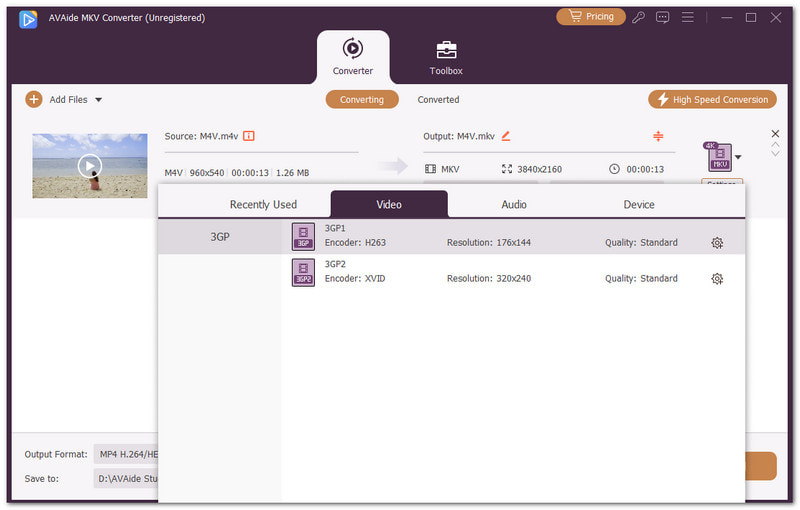Image resolution: width=800 pixels, height=510 pixels.
Task: Click the output MKV format label
Action: click(450, 169)
